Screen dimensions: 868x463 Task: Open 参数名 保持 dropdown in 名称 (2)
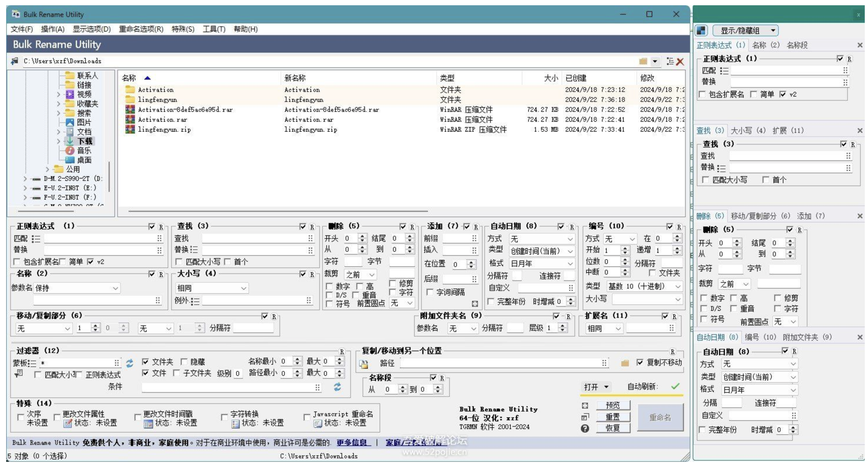[x=77, y=288]
